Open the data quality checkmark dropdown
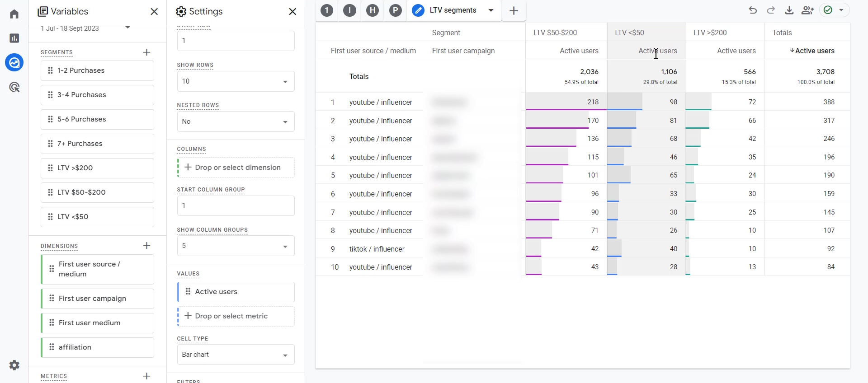Image resolution: width=868 pixels, height=383 pixels. [834, 10]
